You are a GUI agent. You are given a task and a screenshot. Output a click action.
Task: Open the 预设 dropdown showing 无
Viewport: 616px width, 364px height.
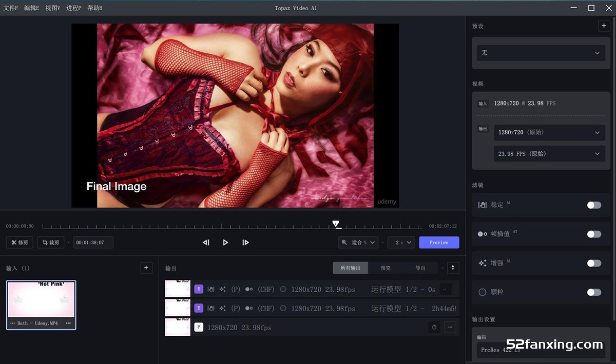tap(541, 53)
